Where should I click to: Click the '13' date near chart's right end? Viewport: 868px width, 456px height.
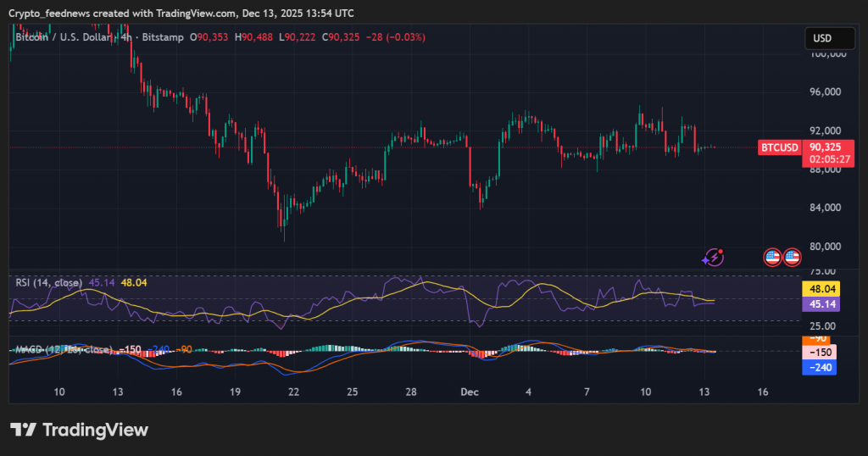[704, 392]
